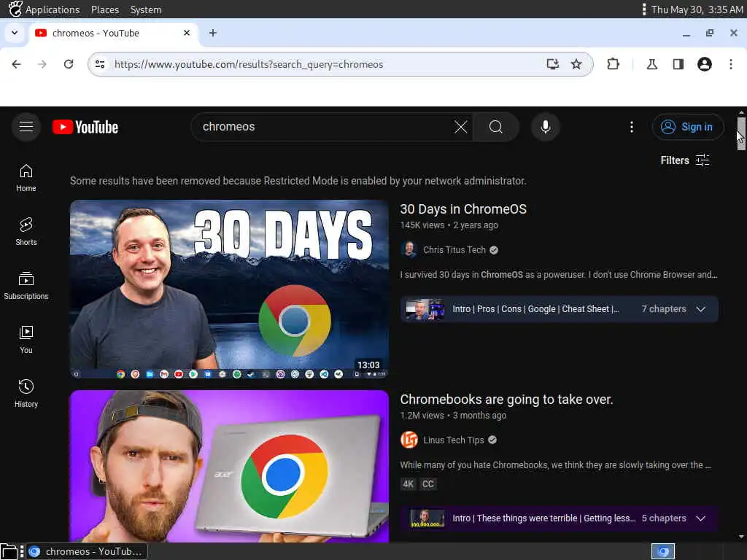Click the Intro | Pros | Cons chapters text

pyautogui.click(x=535, y=309)
